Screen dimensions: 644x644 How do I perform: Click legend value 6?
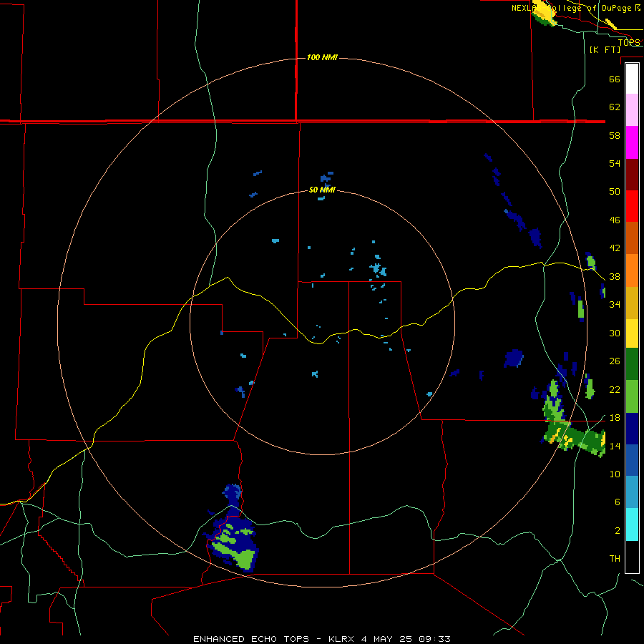tap(617, 502)
